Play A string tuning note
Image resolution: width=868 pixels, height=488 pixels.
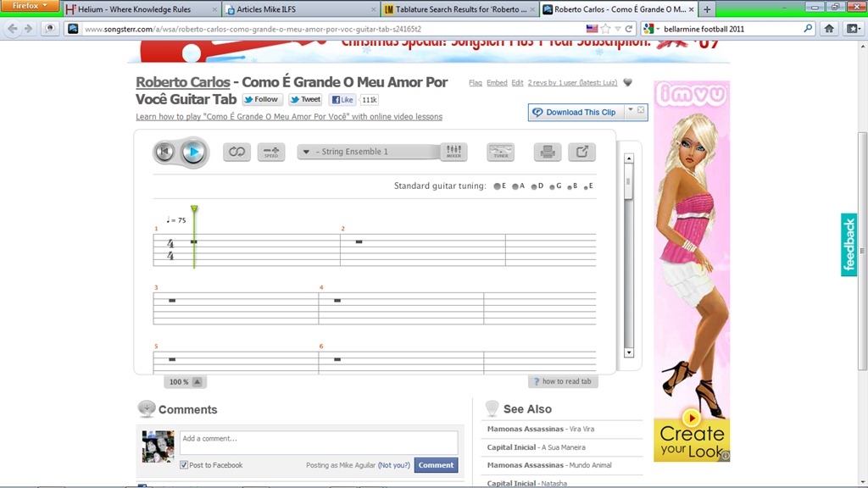[515, 186]
